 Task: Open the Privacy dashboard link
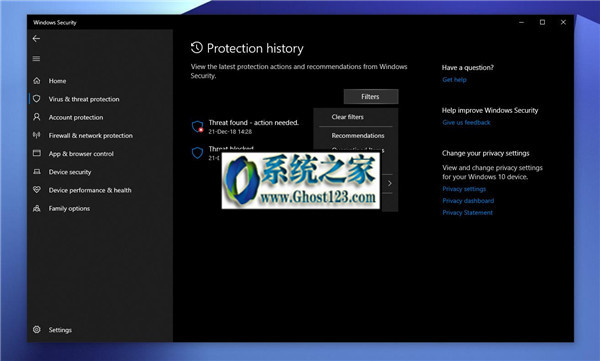468,201
